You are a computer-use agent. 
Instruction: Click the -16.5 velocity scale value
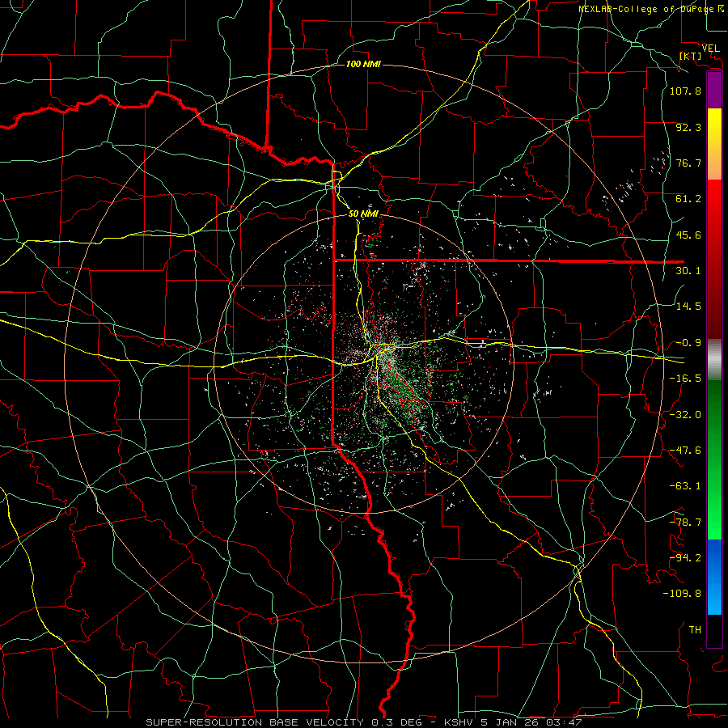click(685, 379)
